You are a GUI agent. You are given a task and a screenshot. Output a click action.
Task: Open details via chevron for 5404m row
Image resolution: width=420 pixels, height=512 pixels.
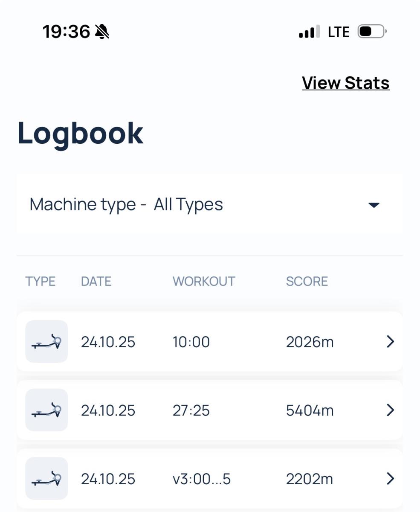pos(390,410)
